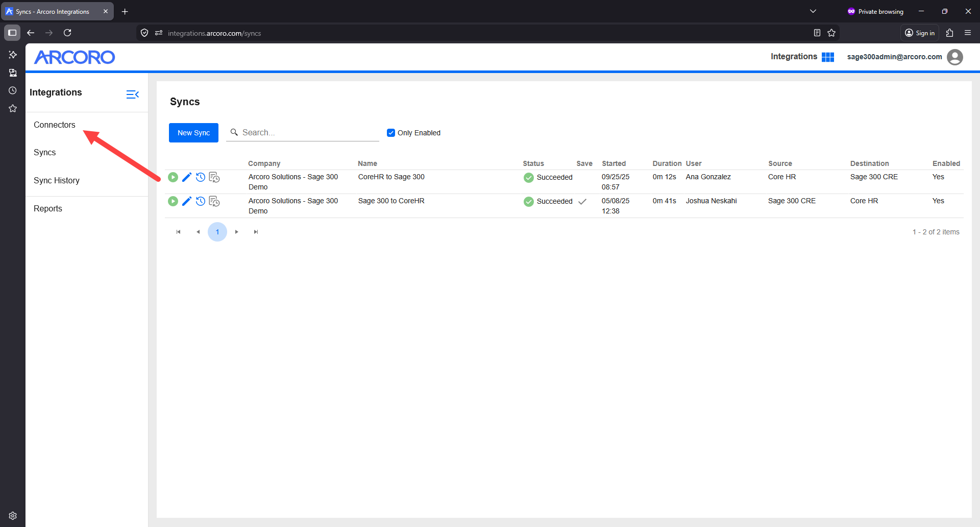980x527 pixels.
Task: Sort by Status column header
Action: 533,163
